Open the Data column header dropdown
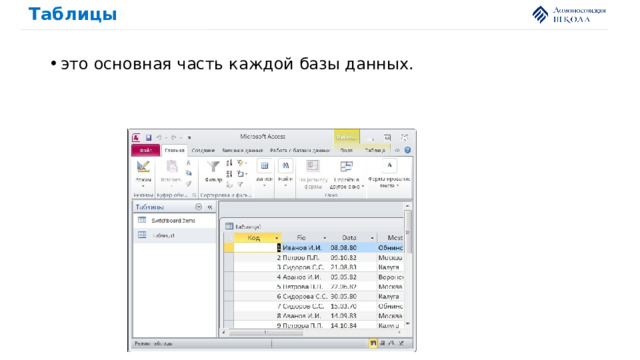This screenshot has height=360, width=640. coord(372,238)
